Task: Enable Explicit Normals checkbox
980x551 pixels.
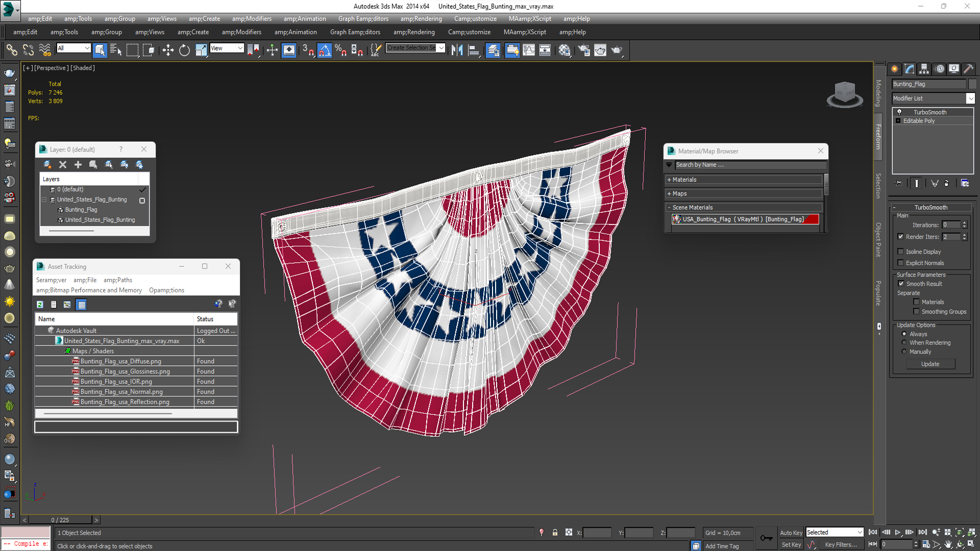Action: (900, 263)
